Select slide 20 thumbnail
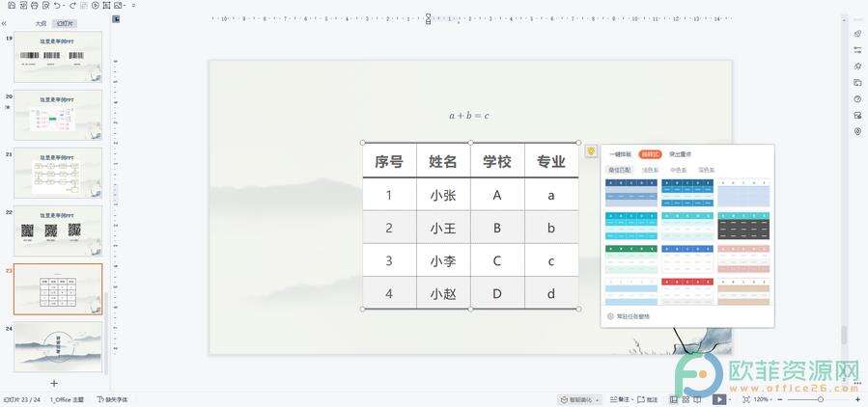Screen dimensions: 868x407 58,115
